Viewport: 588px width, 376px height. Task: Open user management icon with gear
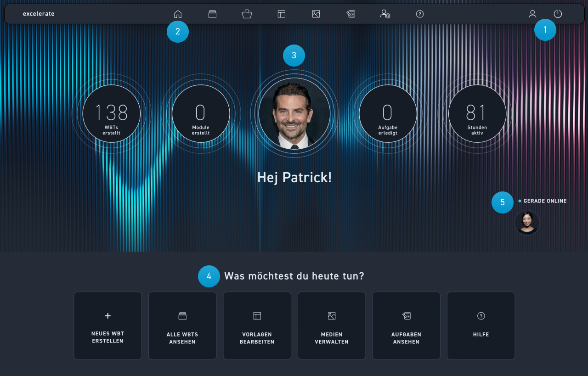(385, 14)
